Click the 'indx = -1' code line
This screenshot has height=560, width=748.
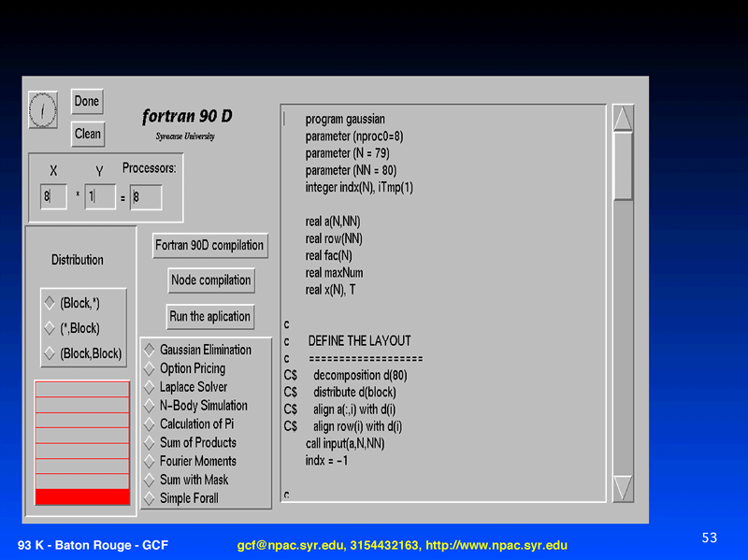point(326,461)
